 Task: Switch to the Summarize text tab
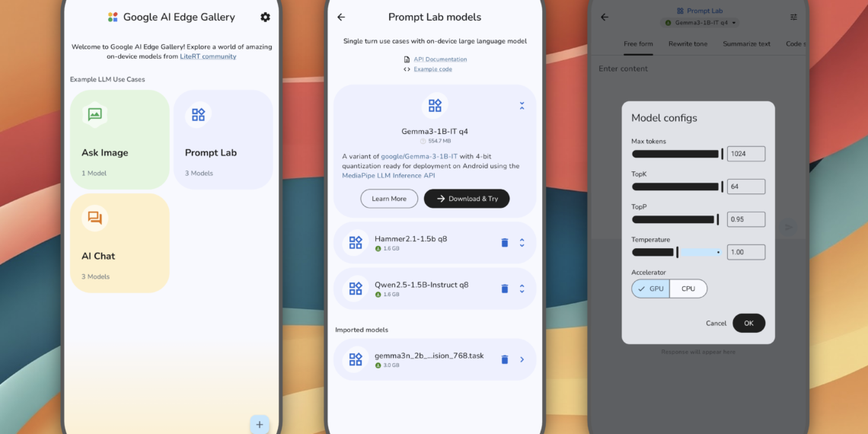tap(746, 44)
